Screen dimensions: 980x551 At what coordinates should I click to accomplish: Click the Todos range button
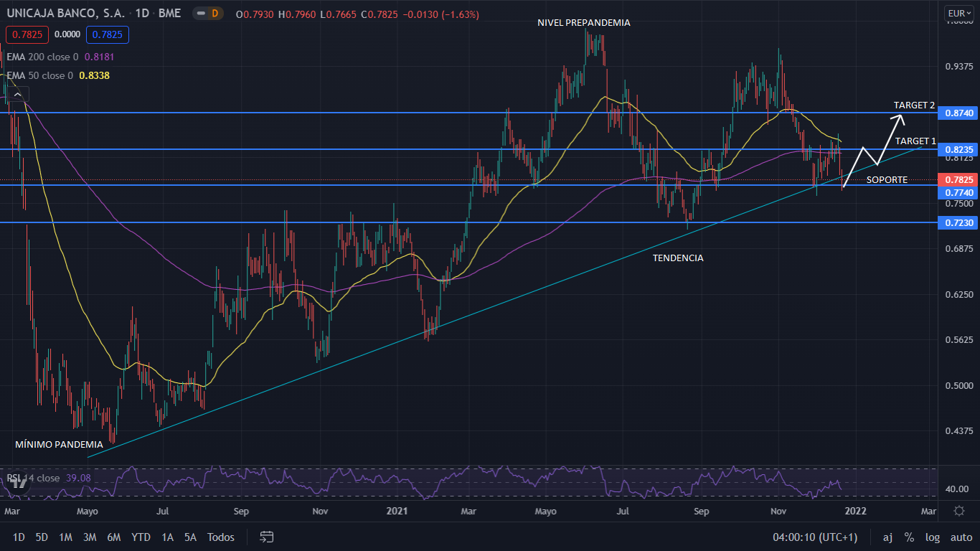coord(221,537)
